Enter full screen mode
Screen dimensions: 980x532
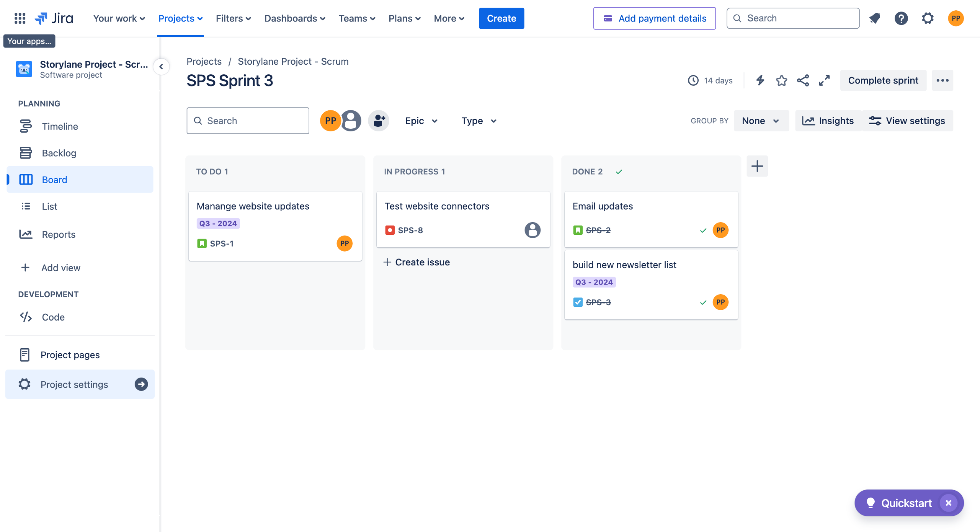(824, 80)
